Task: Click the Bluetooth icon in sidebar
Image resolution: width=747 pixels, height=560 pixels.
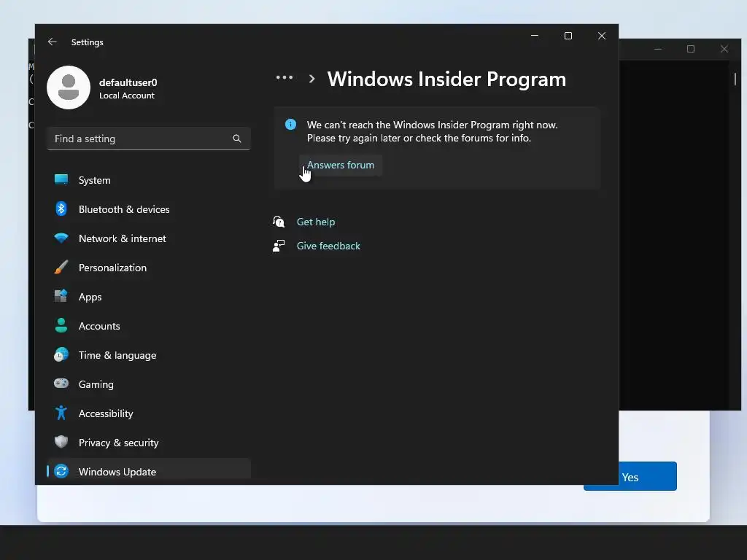Action: 61,209
